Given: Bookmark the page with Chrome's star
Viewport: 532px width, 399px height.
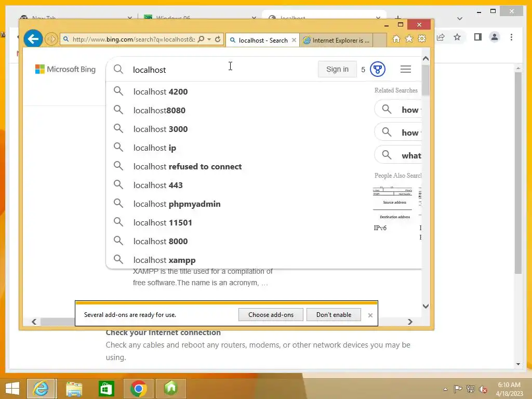Looking at the screenshot, I should click(457, 37).
